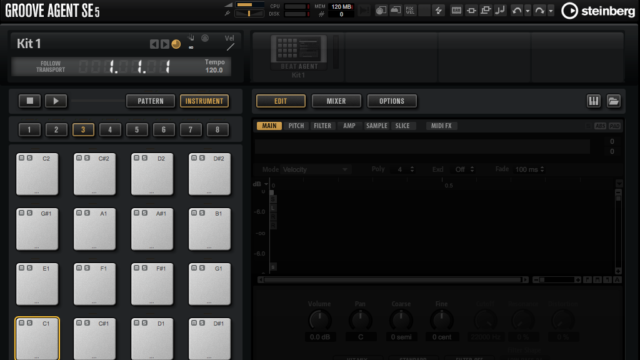Adjust the Vel velocity curve control
The image size is (640, 360).
(x=231, y=47)
